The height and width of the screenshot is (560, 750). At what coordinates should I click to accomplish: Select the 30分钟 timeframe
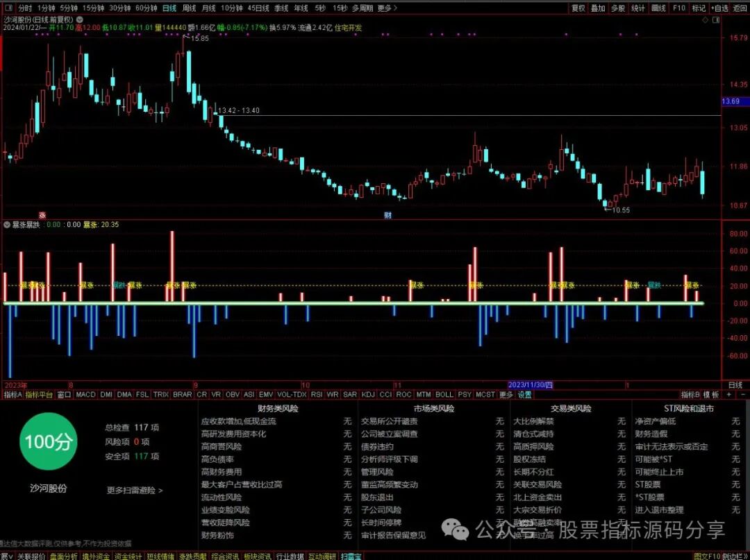pos(119,8)
